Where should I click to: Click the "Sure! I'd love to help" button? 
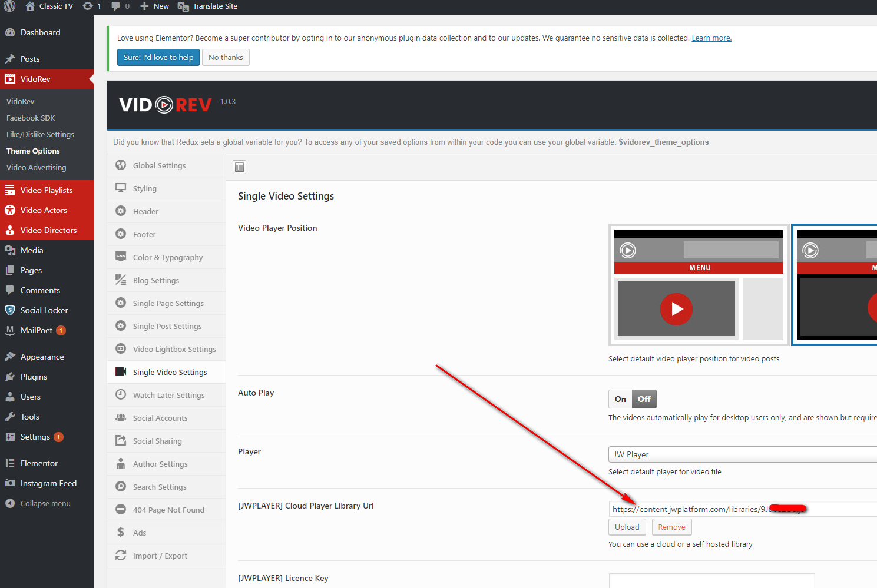point(158,58)
